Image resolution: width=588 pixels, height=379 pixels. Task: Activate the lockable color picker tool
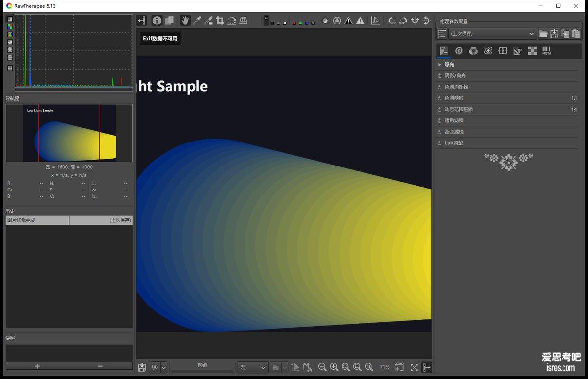pyautogui.click(x=208, y=21)
